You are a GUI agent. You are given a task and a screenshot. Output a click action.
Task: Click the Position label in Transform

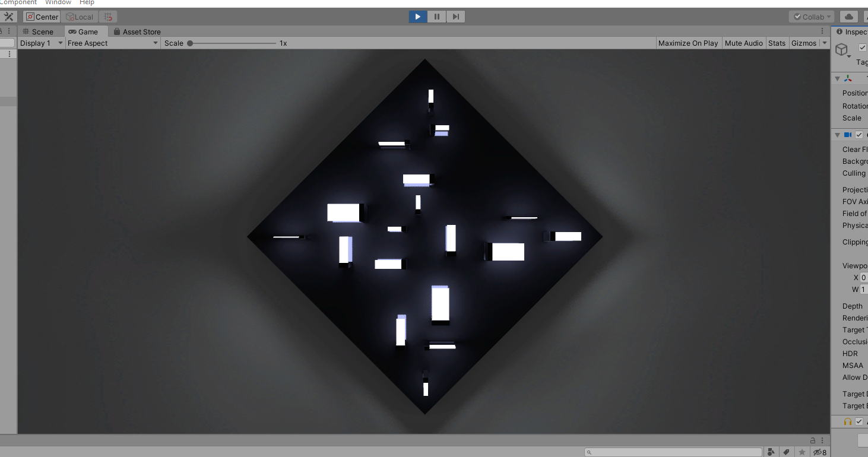[855, 93]
